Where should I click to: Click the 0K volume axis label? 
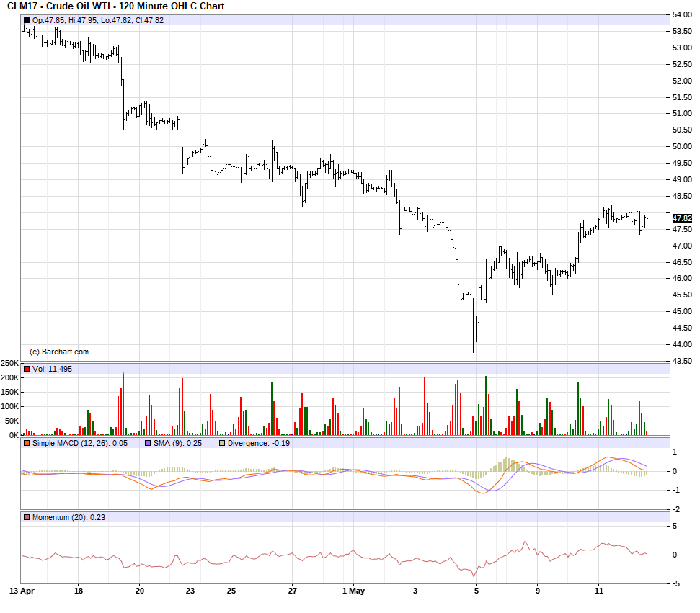[14, 435]
